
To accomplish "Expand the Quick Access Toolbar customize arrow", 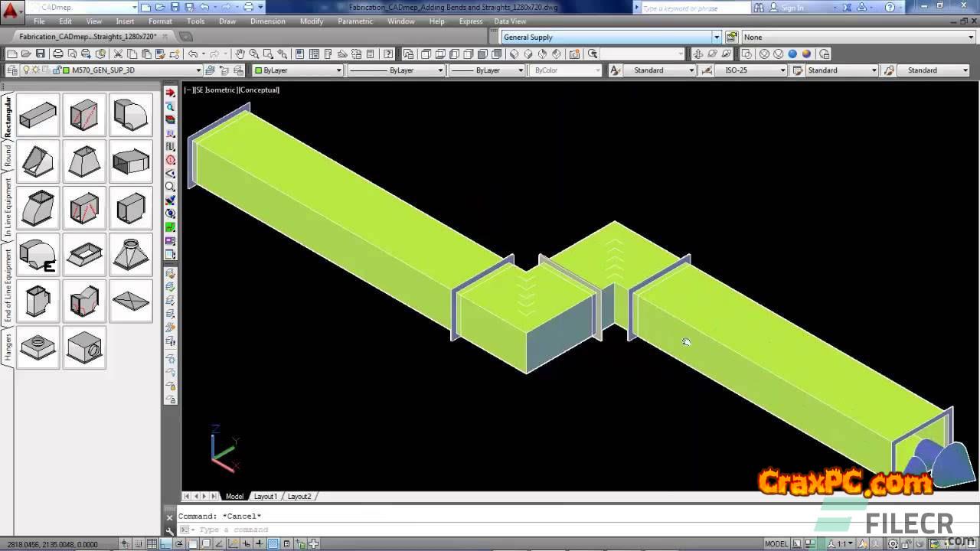I will point(261,7).
